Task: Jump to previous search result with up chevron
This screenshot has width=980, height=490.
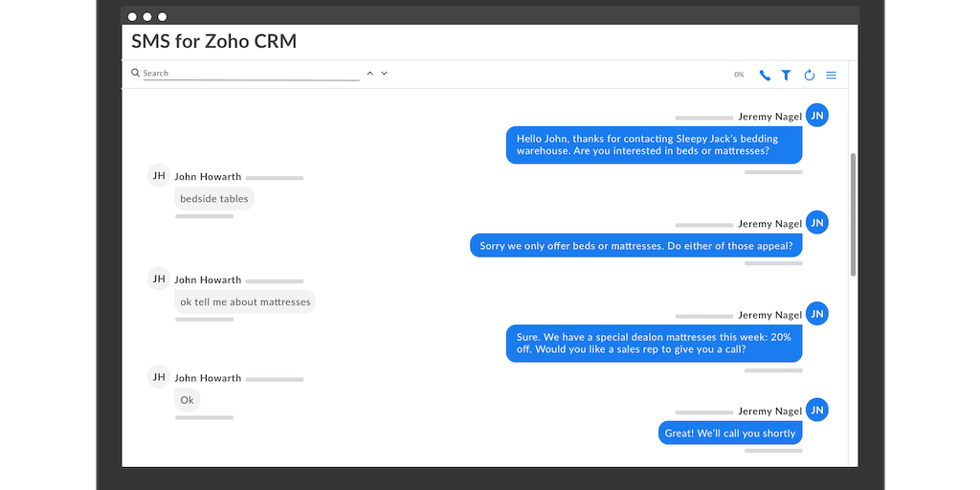Action: pyautogui.click(x=369, y=73)
